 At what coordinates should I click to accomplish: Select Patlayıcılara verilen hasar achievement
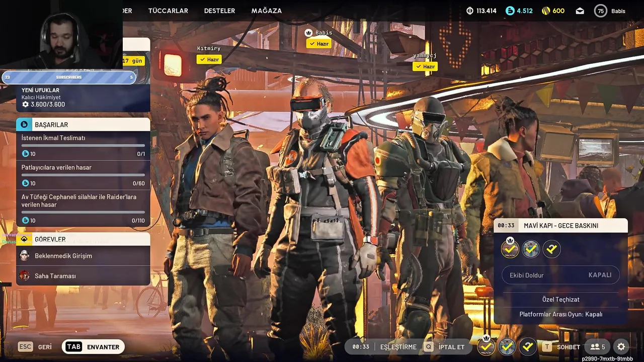(x=83, y=175)
